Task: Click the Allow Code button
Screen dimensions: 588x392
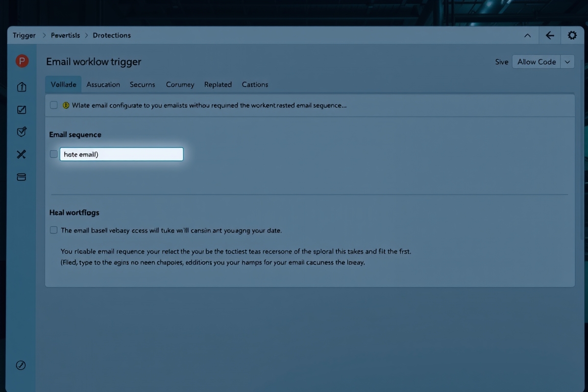Action: coord(537,62)
